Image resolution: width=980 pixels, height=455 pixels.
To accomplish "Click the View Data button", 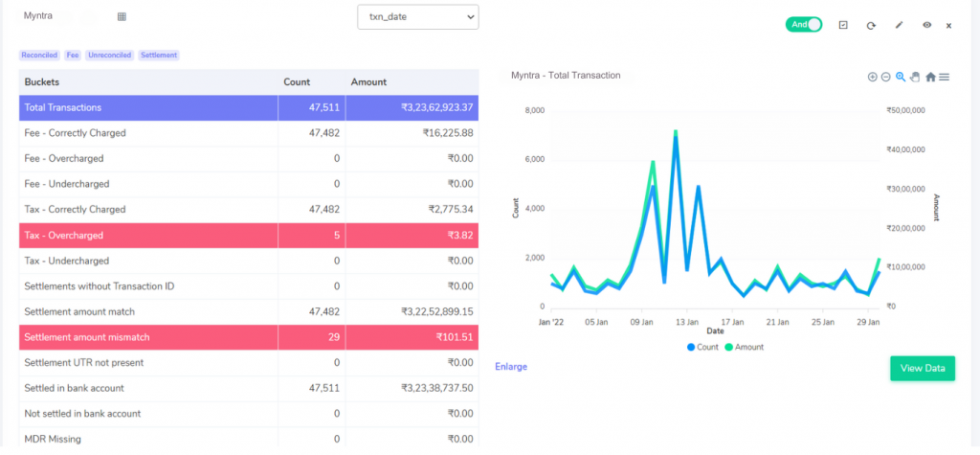I will 923,368.
